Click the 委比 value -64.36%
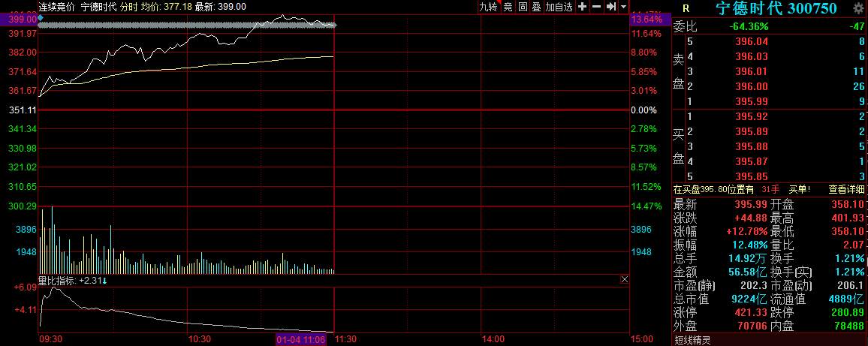Viewport: 868px width, 346px height. [749, 26]
